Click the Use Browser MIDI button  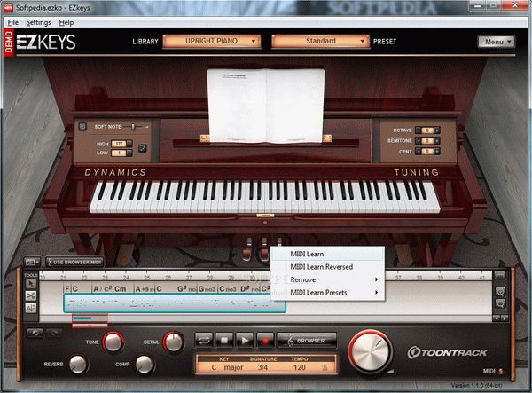tap(74, 262)
